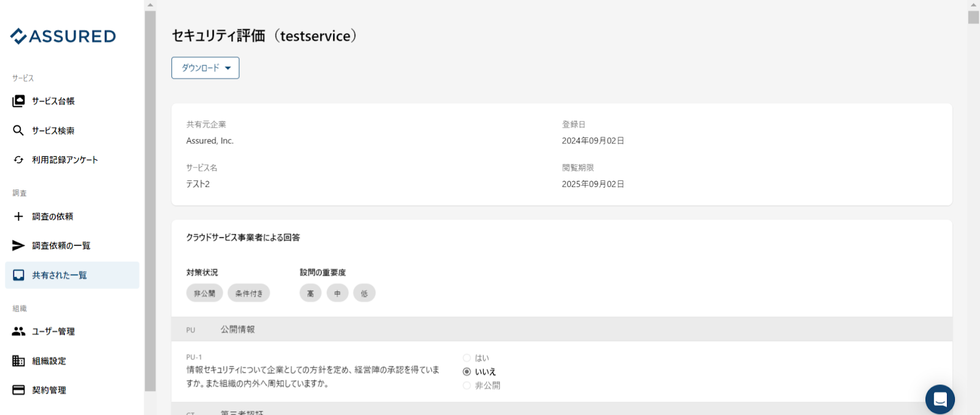Filter by 低 importance chip
Screen dimensions: 980x415
tap(364, 293)
